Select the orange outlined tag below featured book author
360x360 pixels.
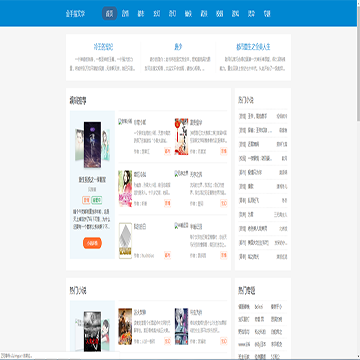pyautogui.click(x=86, y=200)
